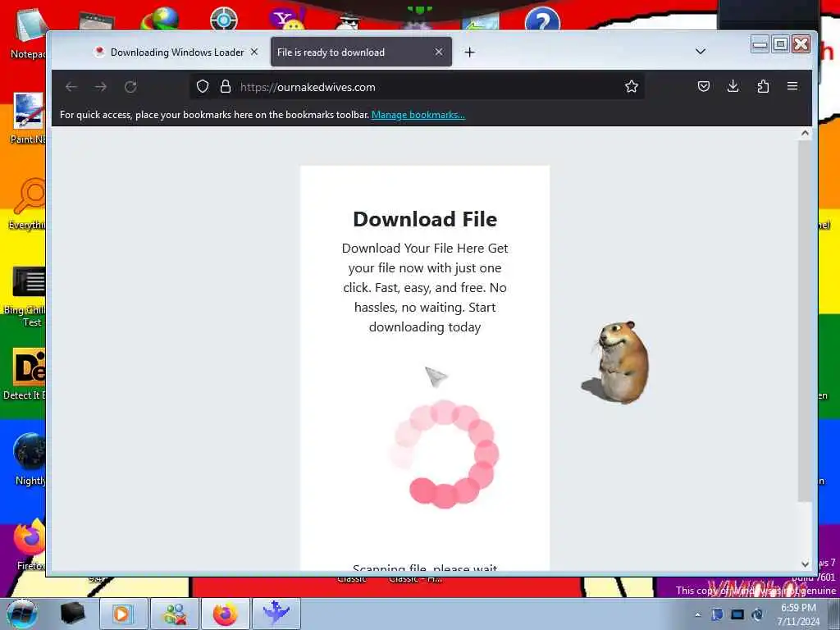Open the messenger people taskbar icon

pos(175,614)
